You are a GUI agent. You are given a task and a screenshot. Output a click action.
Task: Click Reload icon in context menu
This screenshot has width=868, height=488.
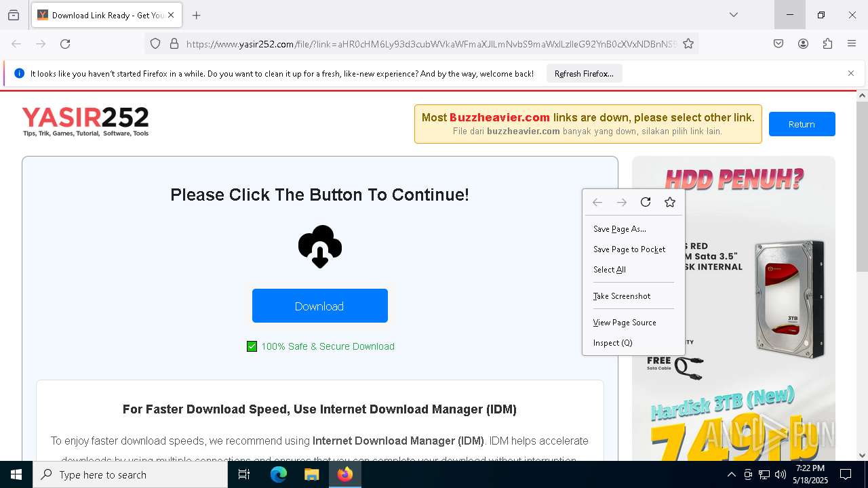click(646, 202)
